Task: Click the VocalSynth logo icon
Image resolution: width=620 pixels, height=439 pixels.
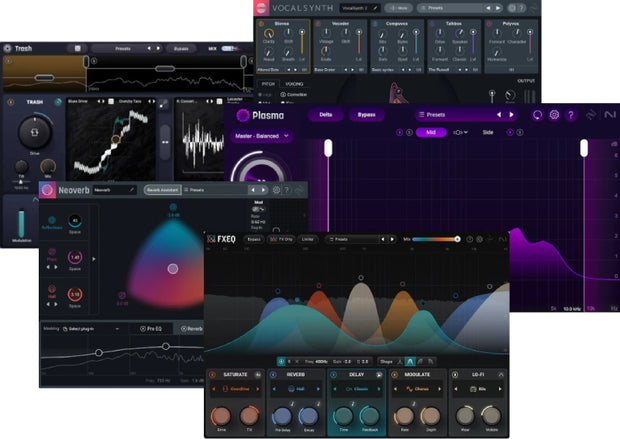Action: pyautogui.click(x=261, y=8)
